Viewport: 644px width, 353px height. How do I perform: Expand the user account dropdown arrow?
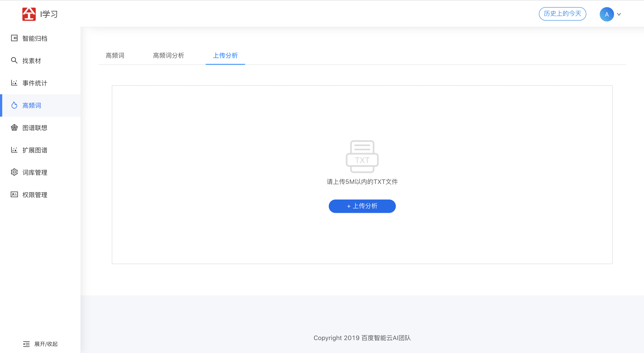(x=619, y=14)
